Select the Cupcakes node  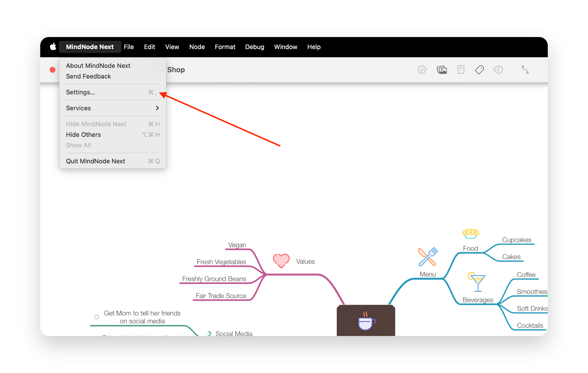point(517,240)
